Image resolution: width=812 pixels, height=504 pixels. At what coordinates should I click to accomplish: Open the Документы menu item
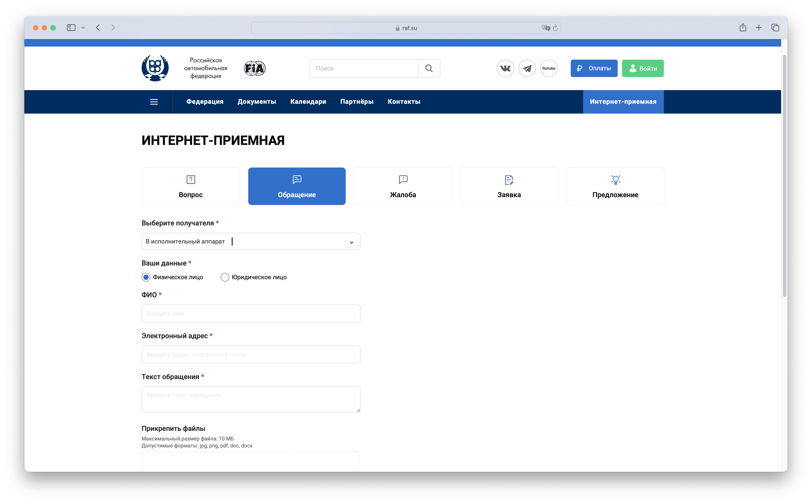tap(257, 102)
